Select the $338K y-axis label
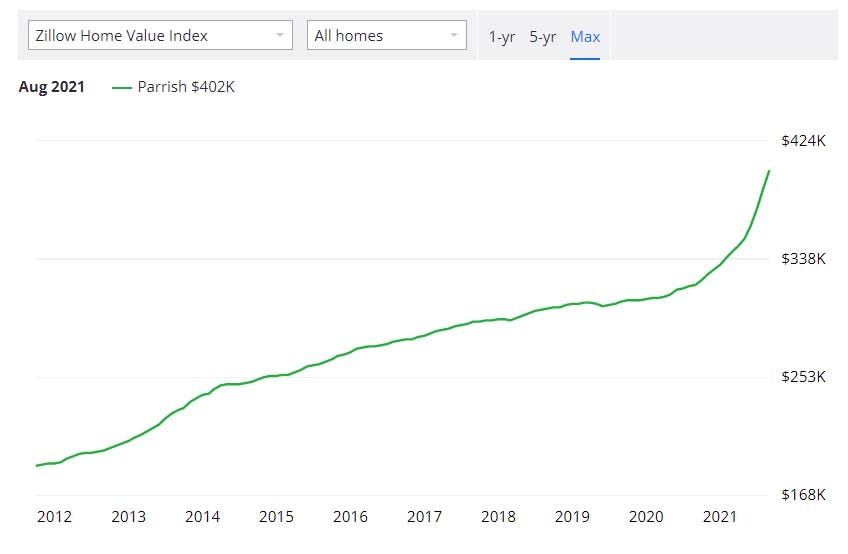This screenshot has height=554, width=848. (803, 259)
